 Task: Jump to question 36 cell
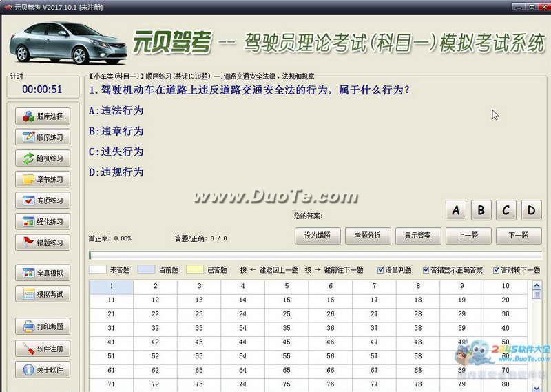[331, 329]
